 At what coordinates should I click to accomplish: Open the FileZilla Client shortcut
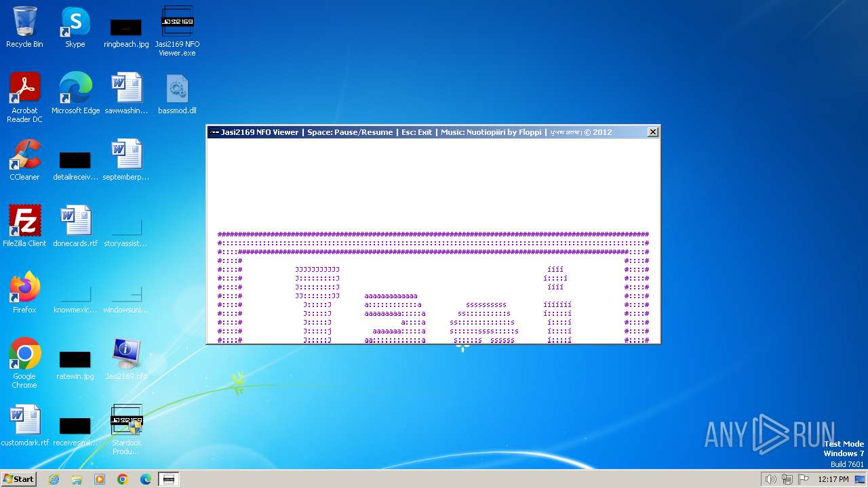24,226
